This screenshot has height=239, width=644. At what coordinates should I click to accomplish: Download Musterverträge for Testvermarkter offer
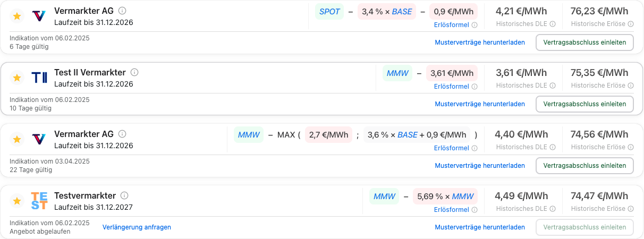[480, 227]
